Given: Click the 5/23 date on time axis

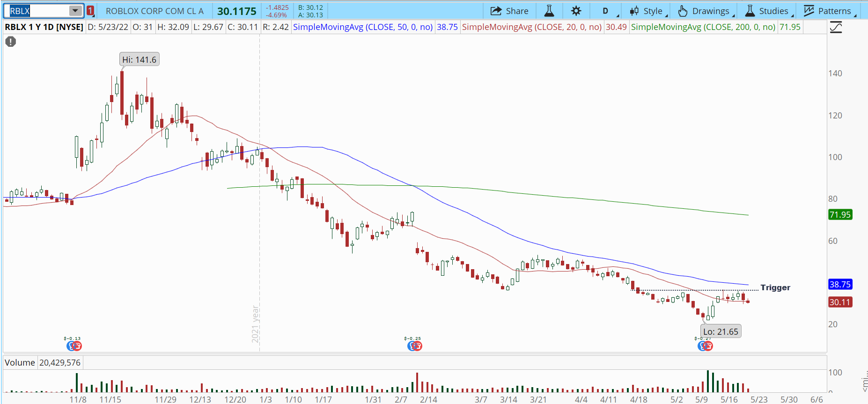Looking at the screenshot, I should [x=759, y=399].
